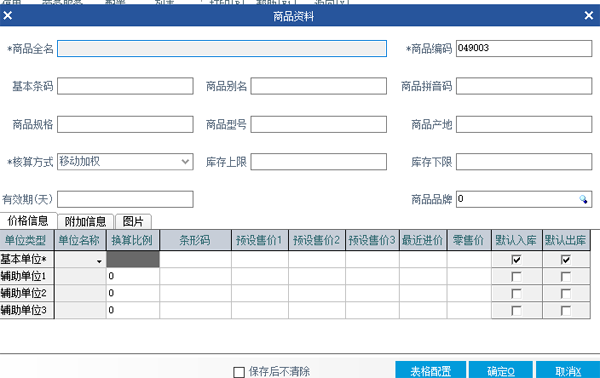The height and width of the screenshot is (378, 600).
Task: Close the 商品资料 dialog with right X
Action: 589,15
